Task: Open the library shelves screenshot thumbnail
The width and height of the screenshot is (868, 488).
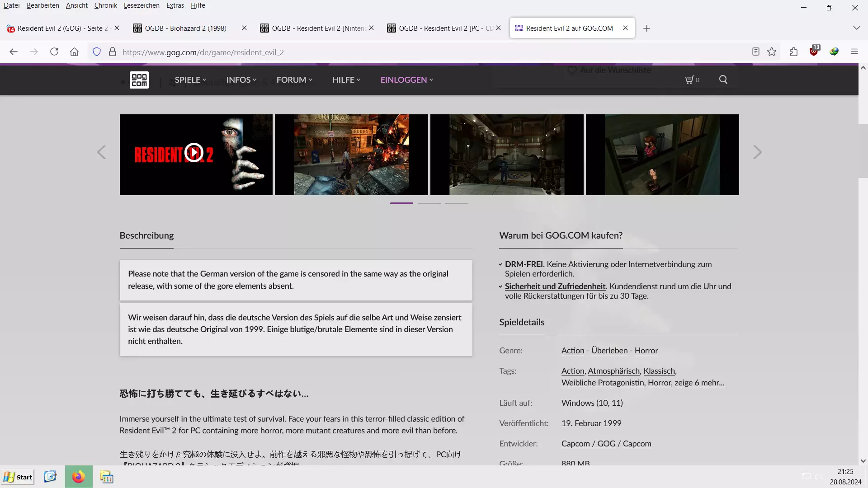Action: tap(662, 155)
